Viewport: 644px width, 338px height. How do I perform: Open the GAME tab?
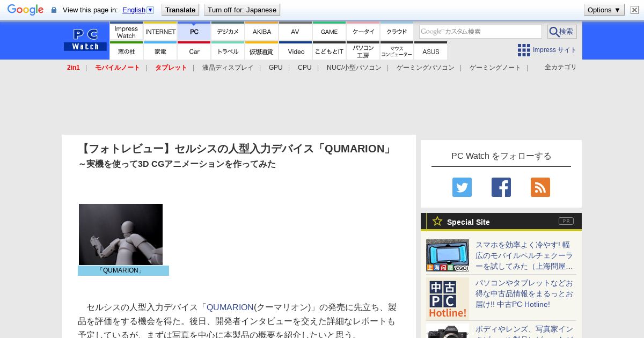click(x=329, y=31)
